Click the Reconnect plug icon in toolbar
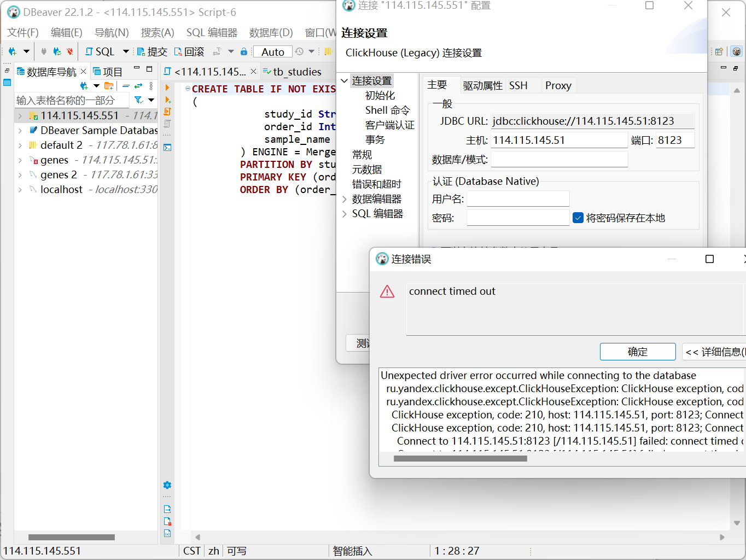Viewport: 746px width, 560px height. pyautogui.click(x=57, y=51)
